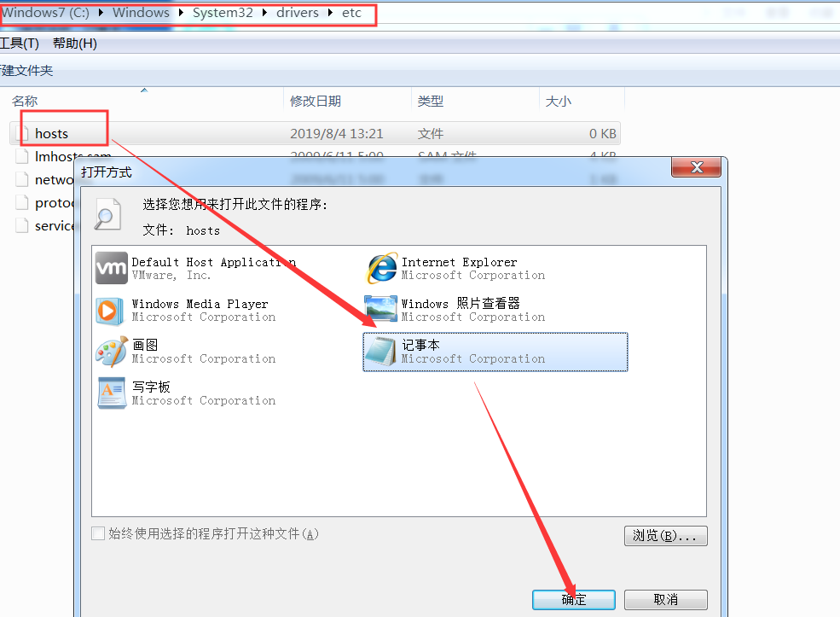Select Windows Media Player icon
Image resolution: width=840 pixels, height=617 pixels.
click(x=112, y=310)
